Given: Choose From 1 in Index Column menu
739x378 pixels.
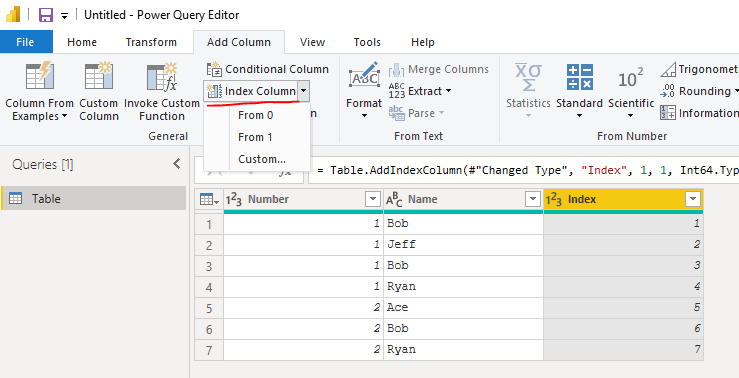Looking at the screenshot, I should point(255,137).
